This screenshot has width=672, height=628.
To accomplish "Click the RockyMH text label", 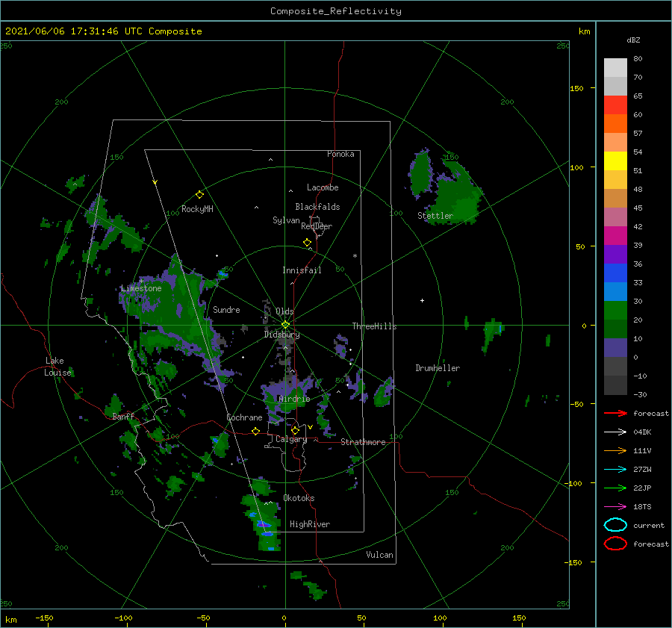I will click(x=197, y=209).
